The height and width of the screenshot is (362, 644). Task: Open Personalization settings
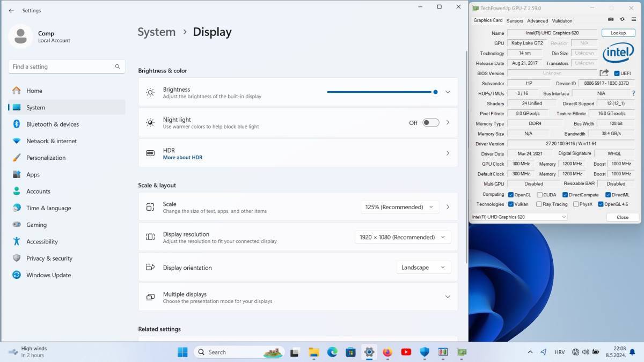tap(67, 158)
